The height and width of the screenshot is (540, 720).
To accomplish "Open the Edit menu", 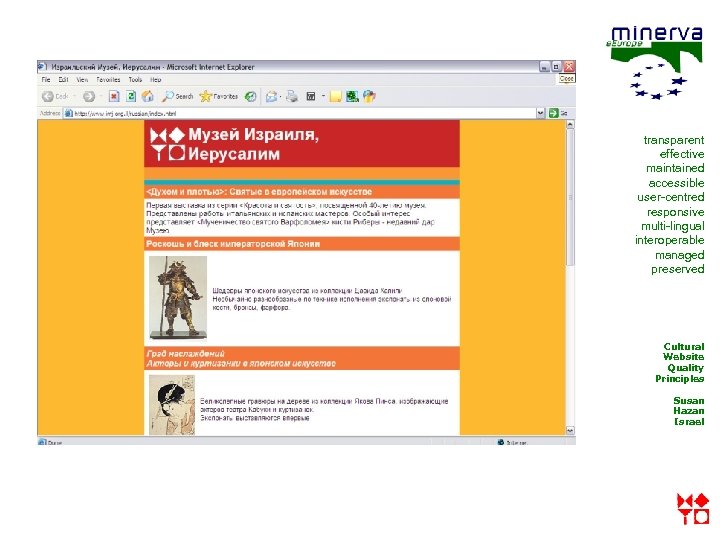I will [63, 79].
